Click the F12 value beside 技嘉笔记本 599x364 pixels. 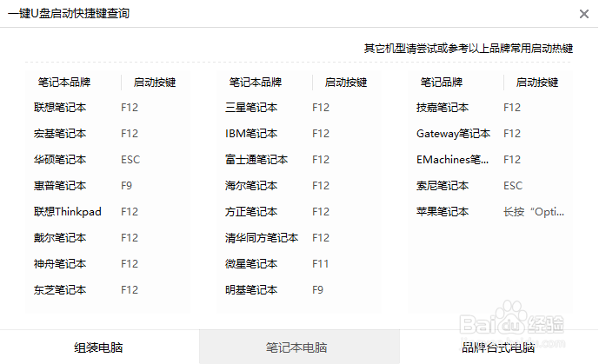(x=512, y=108)
